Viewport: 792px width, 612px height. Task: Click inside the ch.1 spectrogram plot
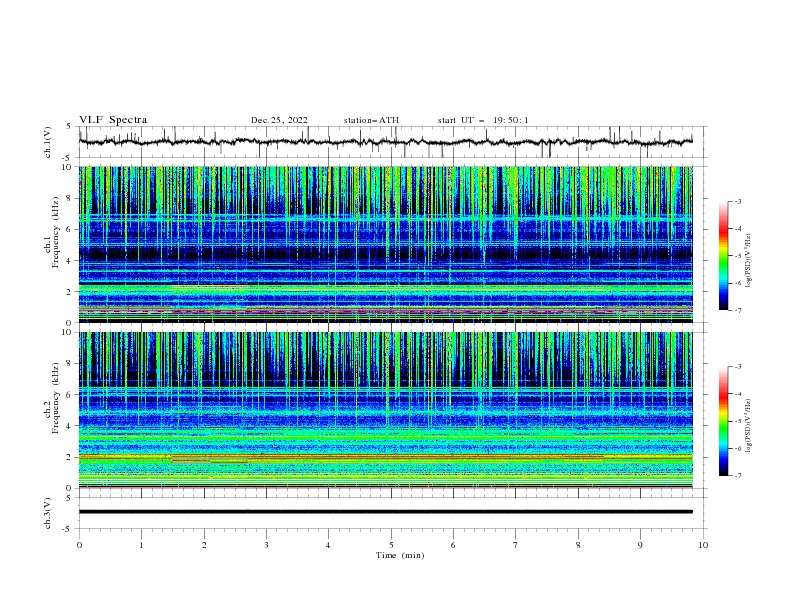[386, 244]
